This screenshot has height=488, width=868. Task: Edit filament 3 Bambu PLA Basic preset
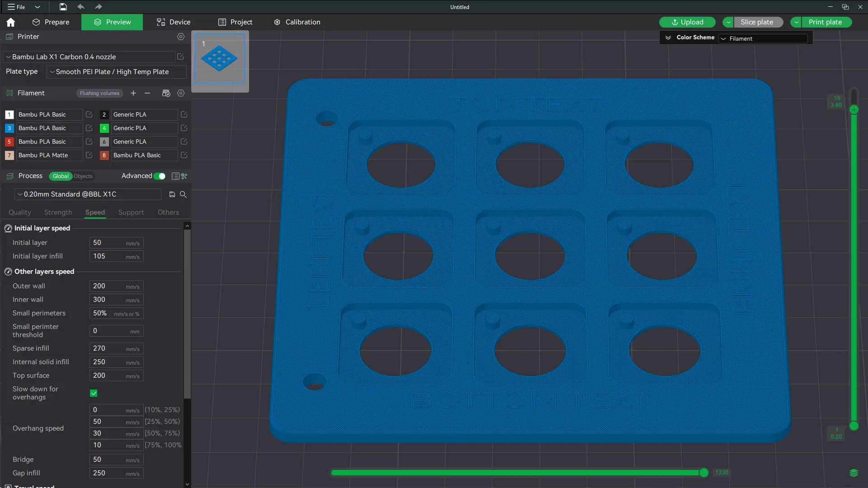click(89, 128)
